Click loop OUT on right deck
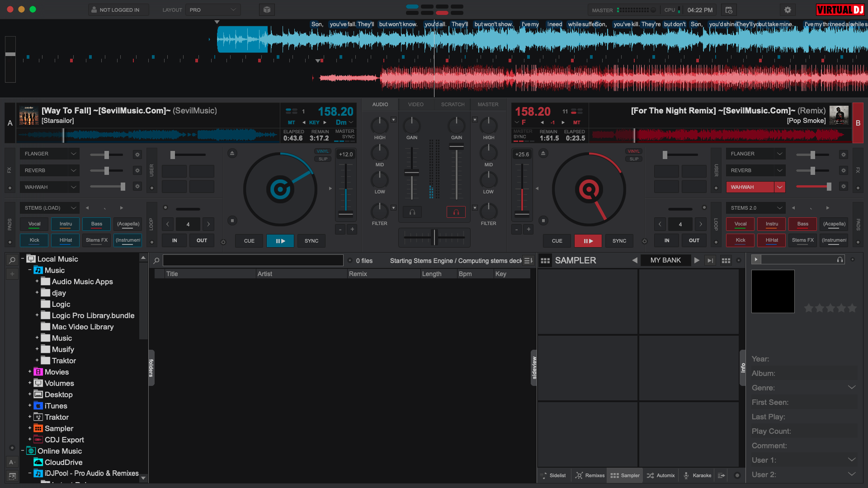The image size is (868, 488). tap(694, 241)
